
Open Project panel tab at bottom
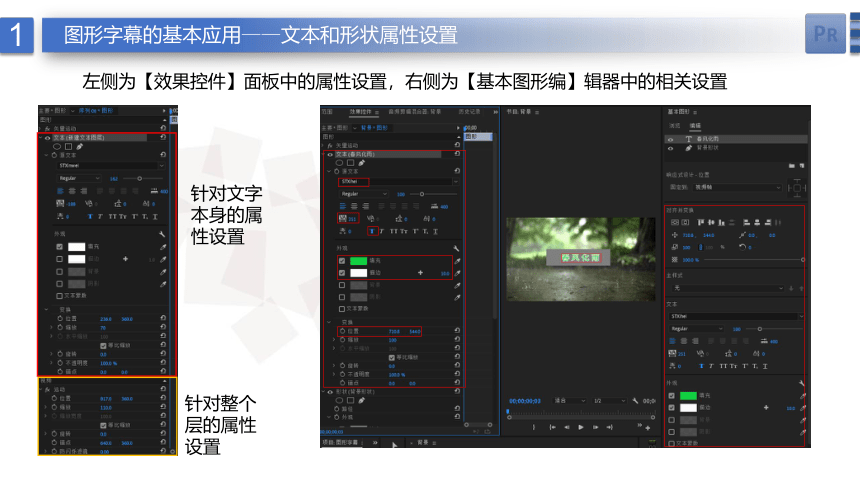click(340, 442)
